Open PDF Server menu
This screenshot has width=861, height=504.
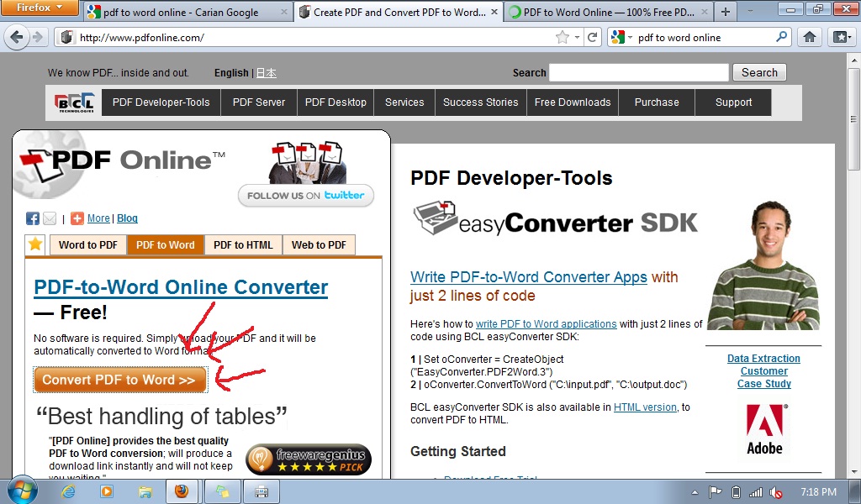click(x=259, y=102)
